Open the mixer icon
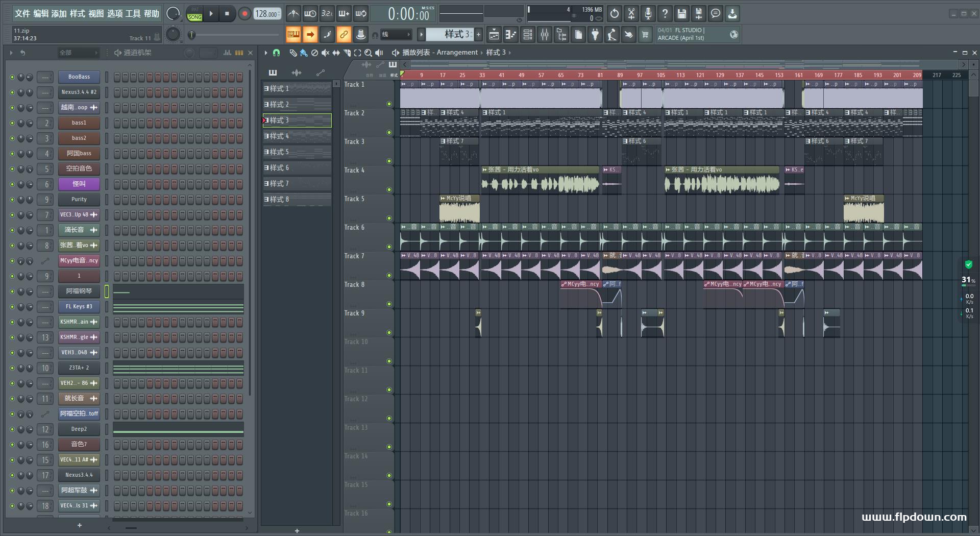 point(545,35)
